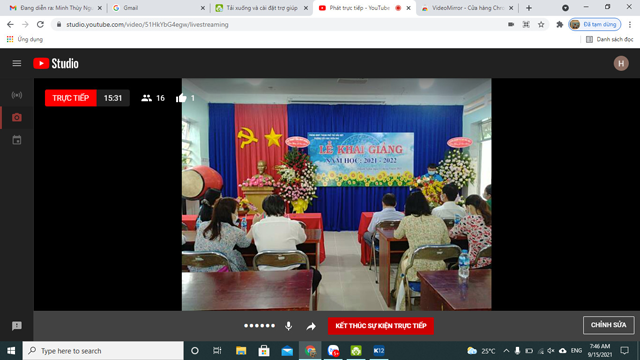Open the account avatar H menu
This screenshot has height=360, width=640.
coord(621,63)
